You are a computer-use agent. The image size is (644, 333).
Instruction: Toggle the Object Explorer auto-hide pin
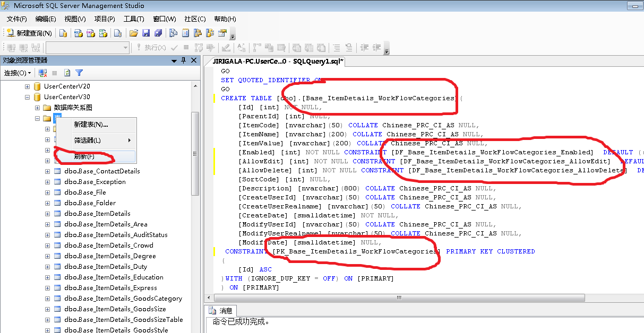click(184, 60)
